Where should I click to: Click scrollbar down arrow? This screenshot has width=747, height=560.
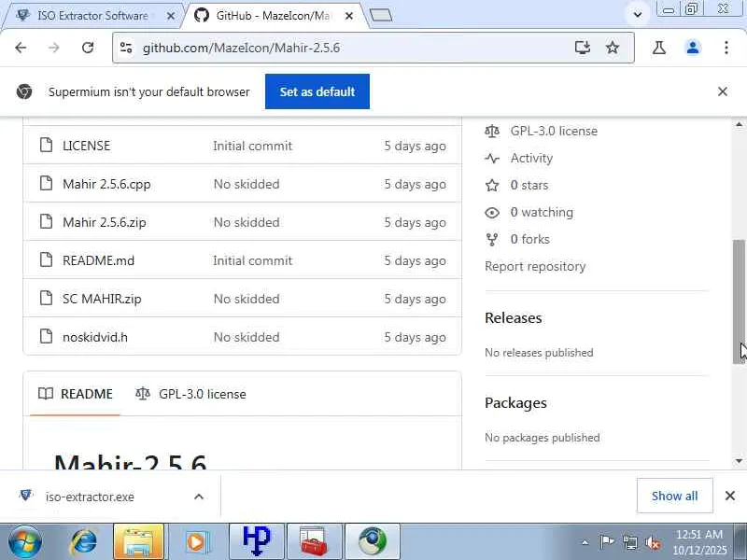click(739, 461)
